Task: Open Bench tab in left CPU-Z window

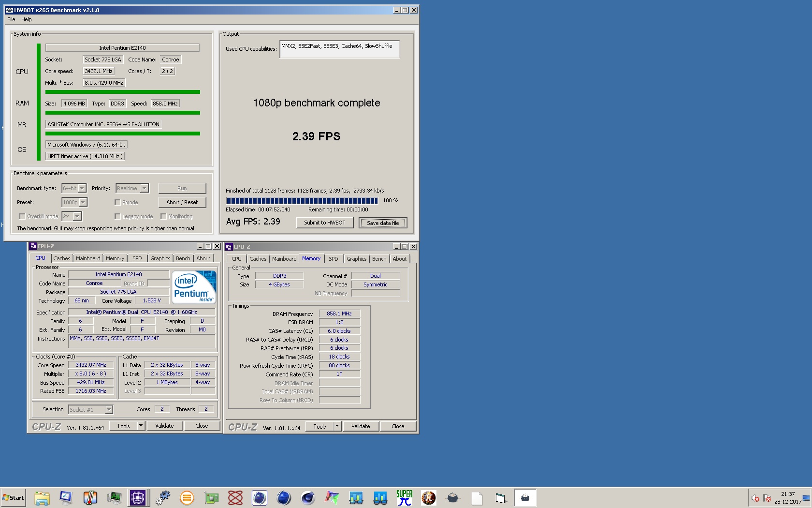Action: 183,258
